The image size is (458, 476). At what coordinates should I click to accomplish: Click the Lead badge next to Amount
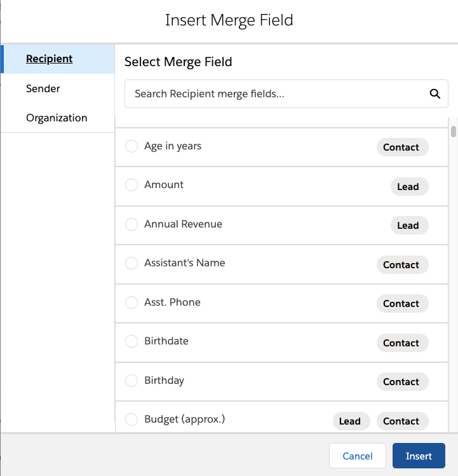408,187
